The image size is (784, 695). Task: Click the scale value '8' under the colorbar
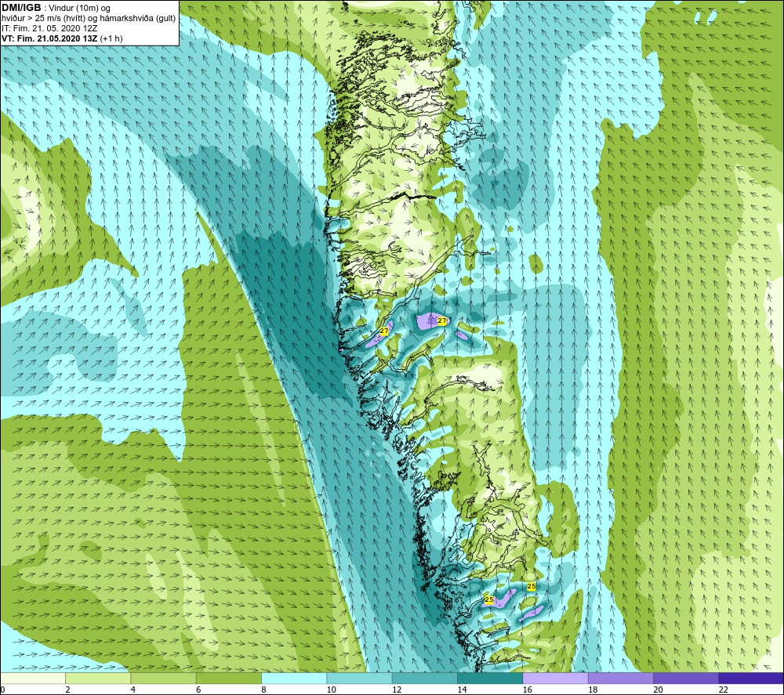[x=263, y=690]
